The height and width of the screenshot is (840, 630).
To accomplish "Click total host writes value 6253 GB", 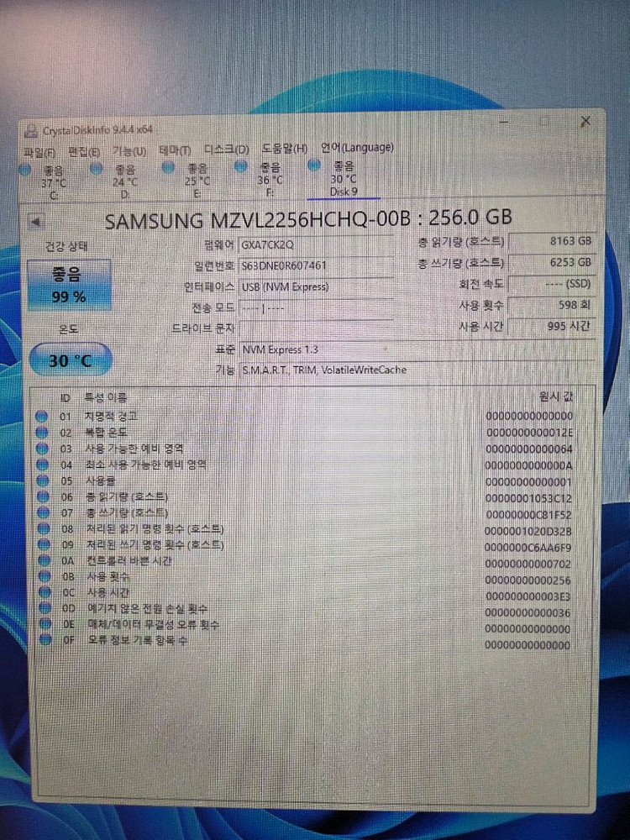I will (551, 262).
